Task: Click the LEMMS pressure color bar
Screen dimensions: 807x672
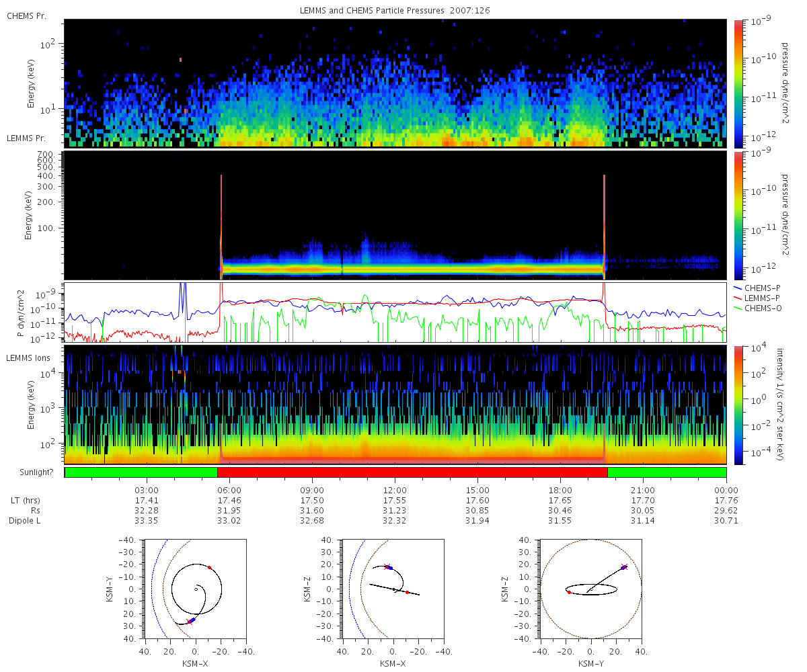Action: 738,215
